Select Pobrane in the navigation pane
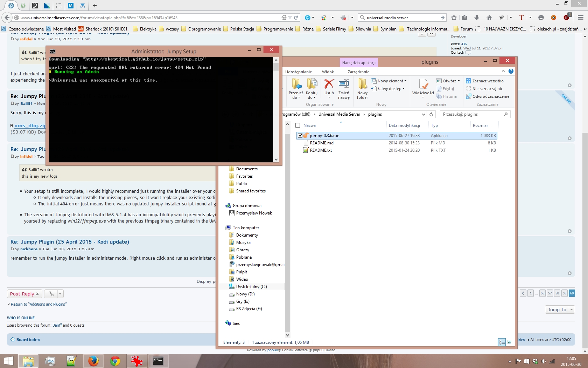The height and width of the screenshot is (368, 588). tap(244, 257)
